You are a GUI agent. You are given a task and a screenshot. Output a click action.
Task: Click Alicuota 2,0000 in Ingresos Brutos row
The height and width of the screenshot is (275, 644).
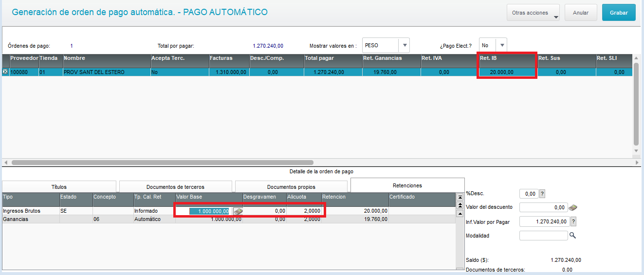point(304,211)
